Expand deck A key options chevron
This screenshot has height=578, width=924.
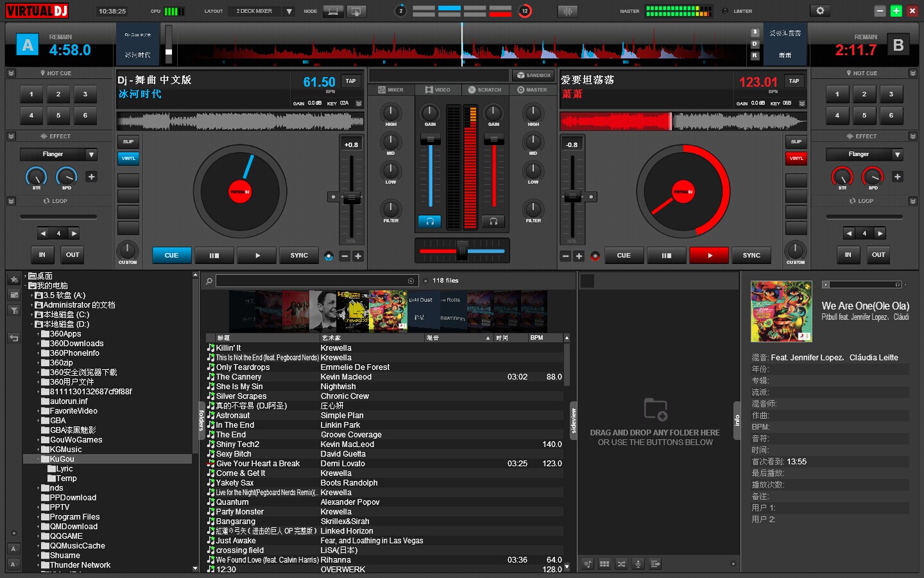359,103
